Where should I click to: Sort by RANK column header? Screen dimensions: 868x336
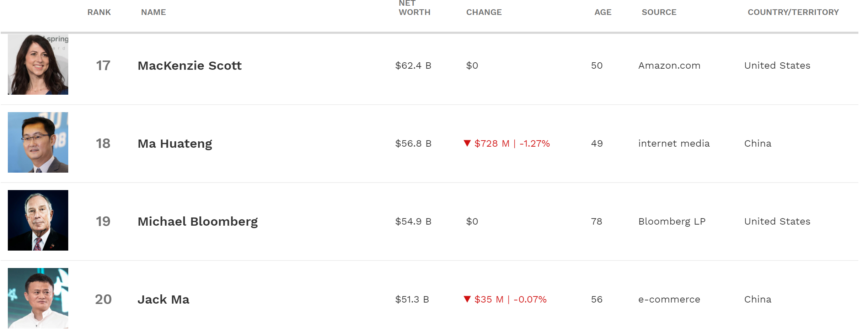pyautogui.click(x=99, y=12)
